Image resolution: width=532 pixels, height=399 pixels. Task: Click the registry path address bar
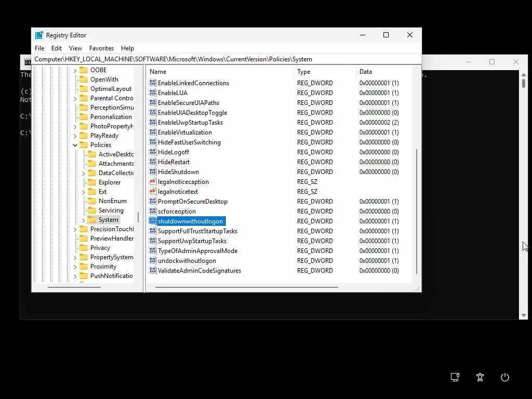(x=227, y=59)
